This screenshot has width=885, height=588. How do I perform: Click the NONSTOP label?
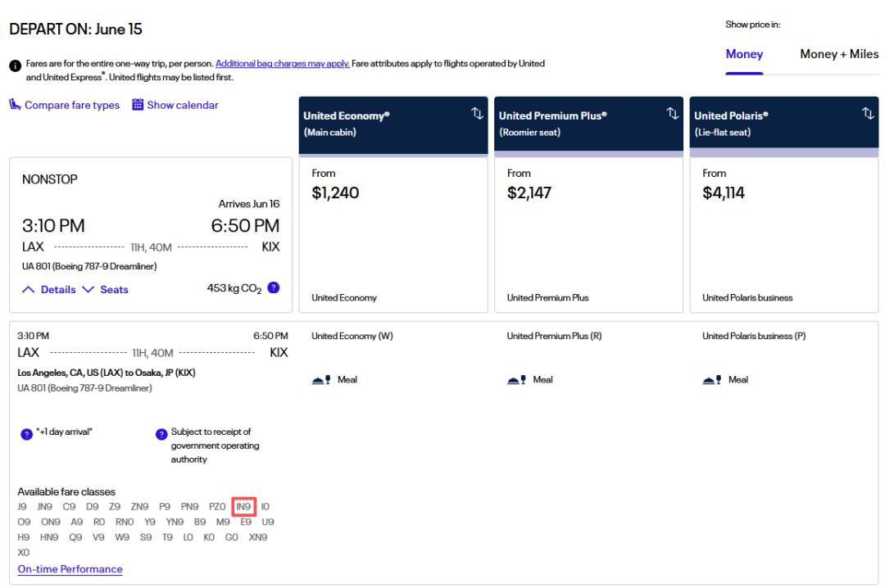tap(50, 179)
